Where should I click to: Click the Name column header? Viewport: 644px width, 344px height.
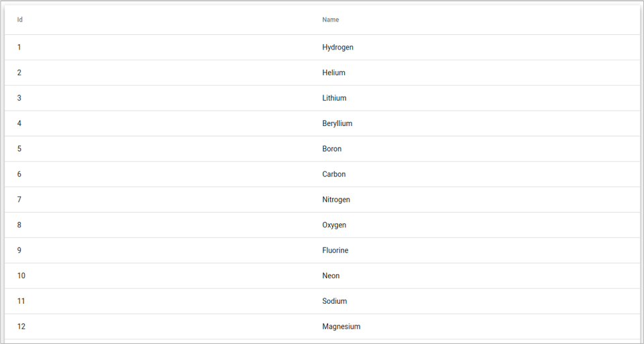331,20
